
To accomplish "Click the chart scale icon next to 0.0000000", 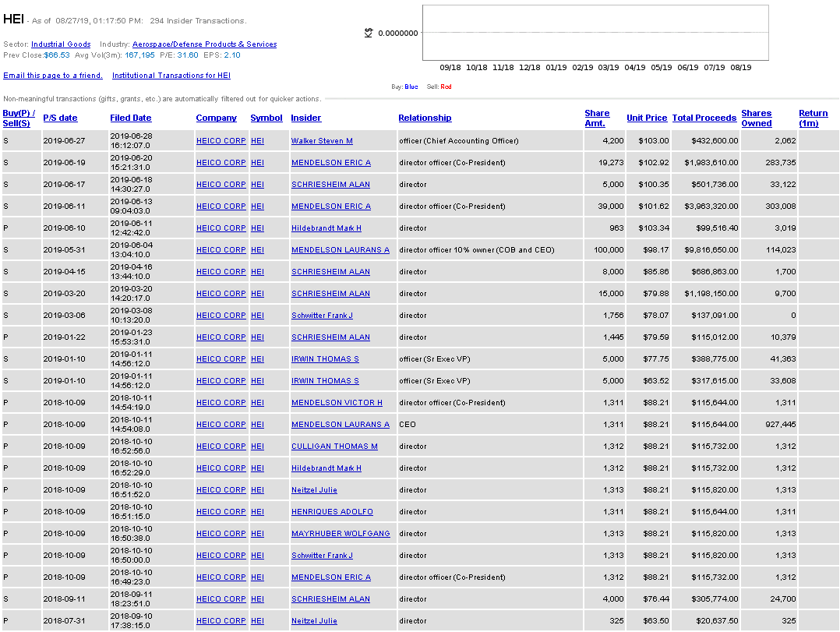I will (369, 34).
